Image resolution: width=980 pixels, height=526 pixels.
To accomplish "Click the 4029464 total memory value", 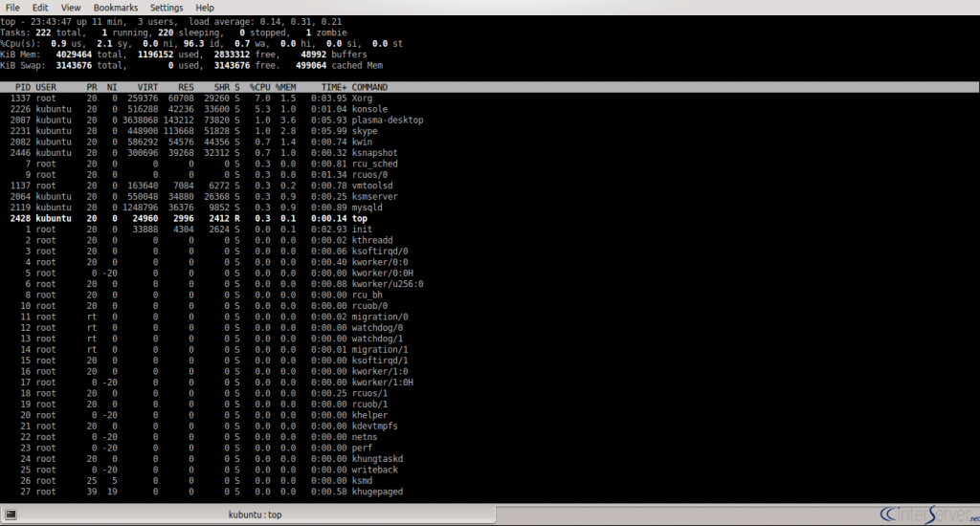I will point(91,55).
